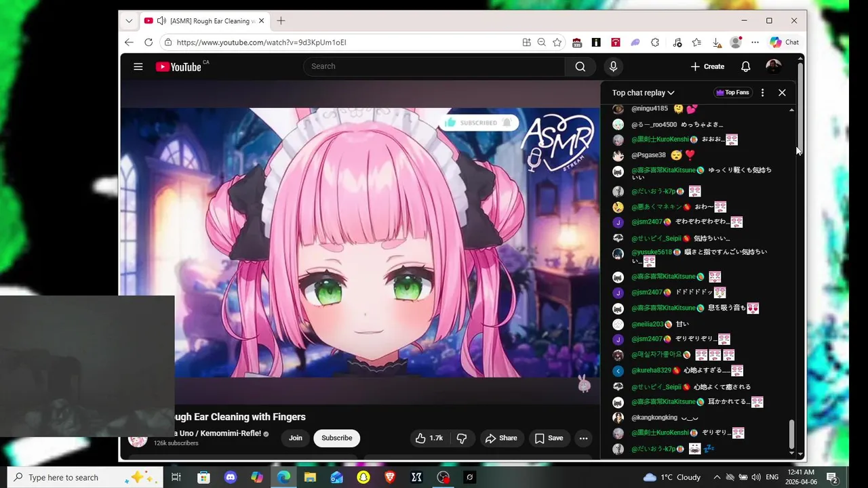Viewport: 868px width, 488px height.
Task: Start voice search with the microphone
Action: click(x=613, y=66)
